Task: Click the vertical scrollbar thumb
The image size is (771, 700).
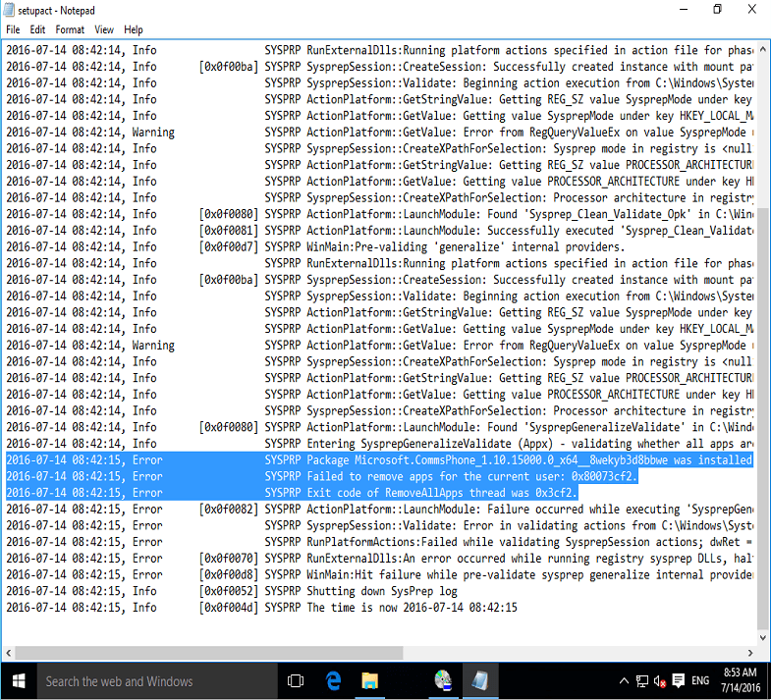Action: coord(762,418)
